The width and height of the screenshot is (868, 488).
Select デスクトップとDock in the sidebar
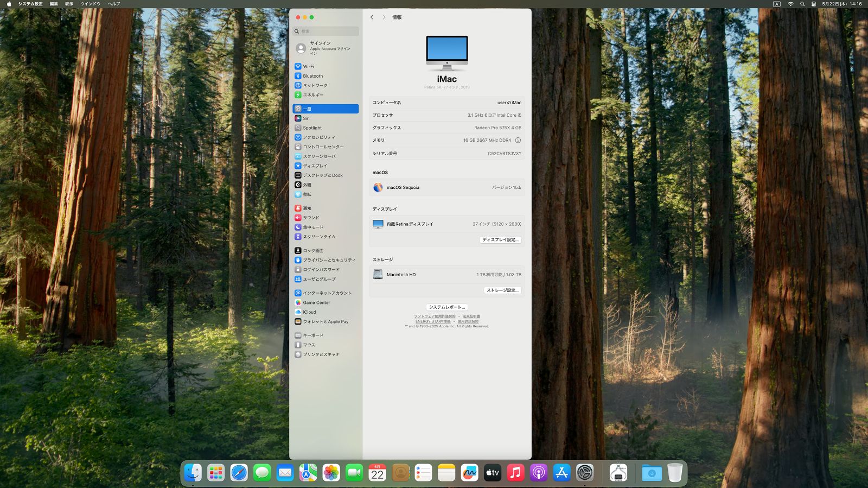click(325, 175)
